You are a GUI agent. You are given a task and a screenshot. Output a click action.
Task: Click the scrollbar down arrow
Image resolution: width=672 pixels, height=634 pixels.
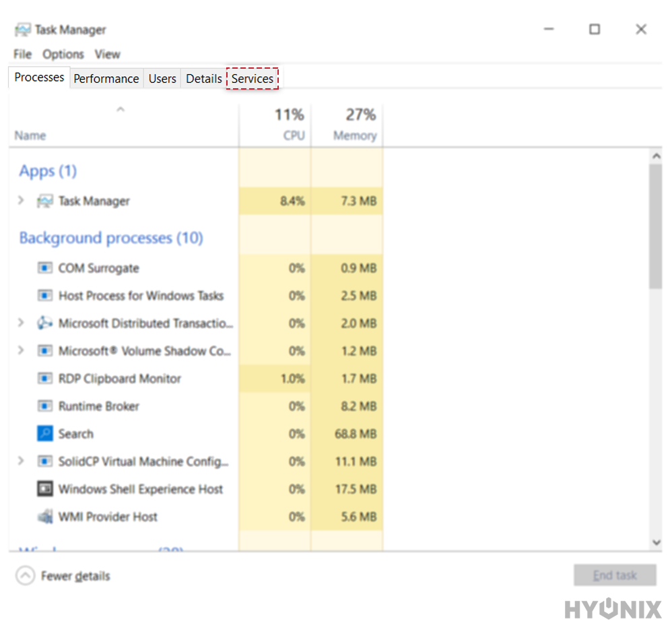(x=657, y=542)
